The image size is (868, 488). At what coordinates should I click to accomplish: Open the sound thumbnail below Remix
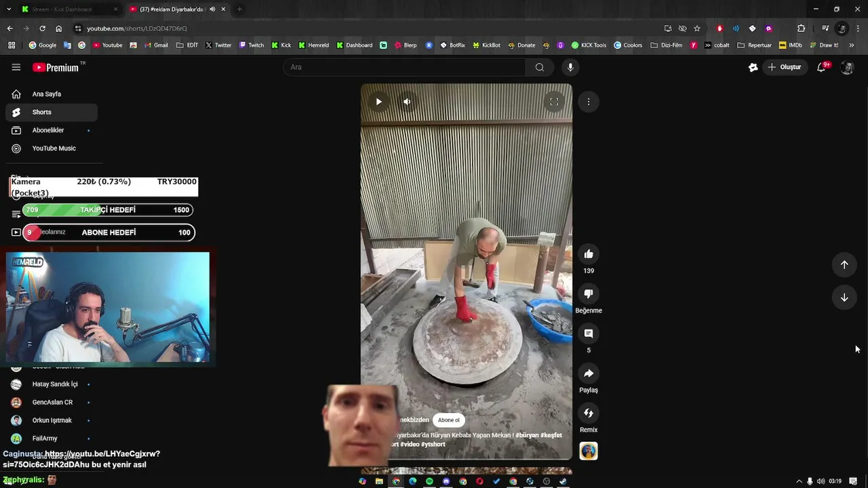pyautogui.click(x=589, y=451)
